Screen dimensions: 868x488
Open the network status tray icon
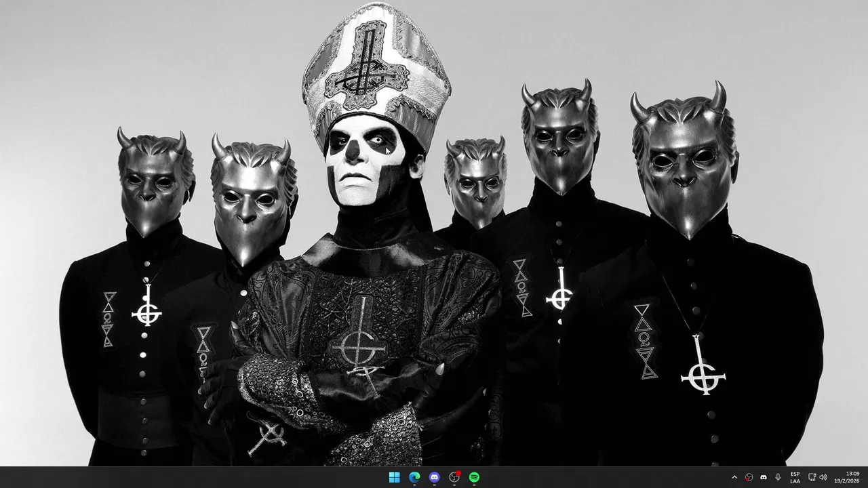812,477
